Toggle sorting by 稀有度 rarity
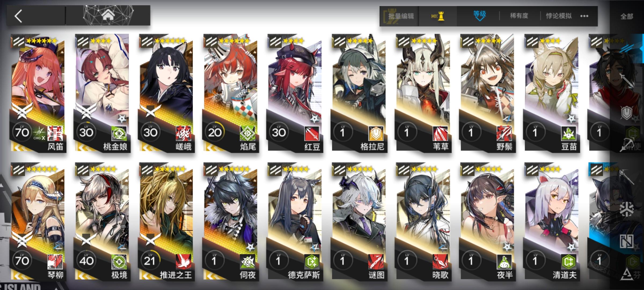Screen dimensions: 644x290 click(x=519, y=16)
